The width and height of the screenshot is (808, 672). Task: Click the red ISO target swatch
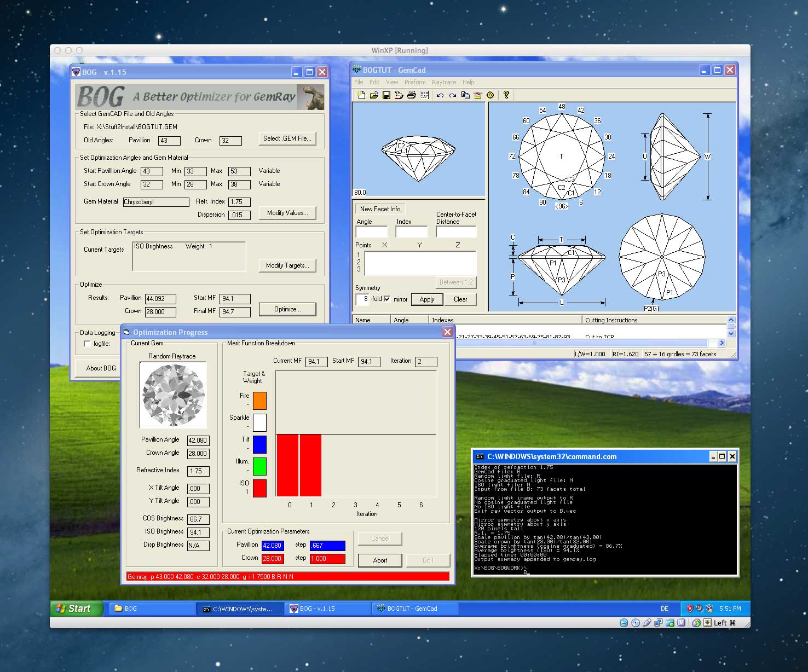[260, 488]
